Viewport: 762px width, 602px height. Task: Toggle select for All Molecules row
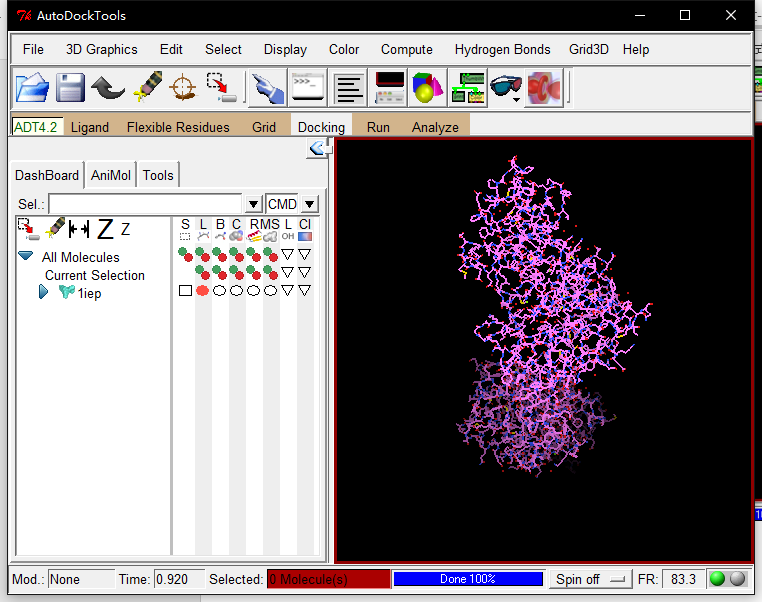pos(185,255)
